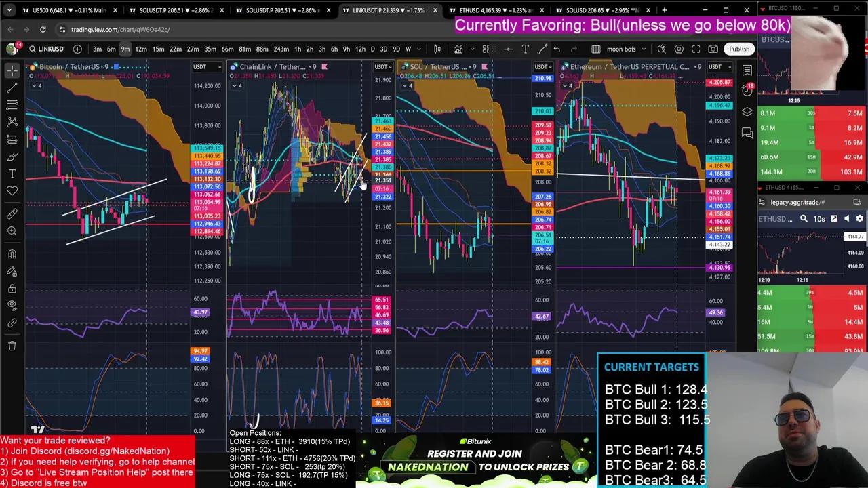Open the moon bois layout dropdown
The width and height of the screenshot is (868, 488).
pos(627,49)
